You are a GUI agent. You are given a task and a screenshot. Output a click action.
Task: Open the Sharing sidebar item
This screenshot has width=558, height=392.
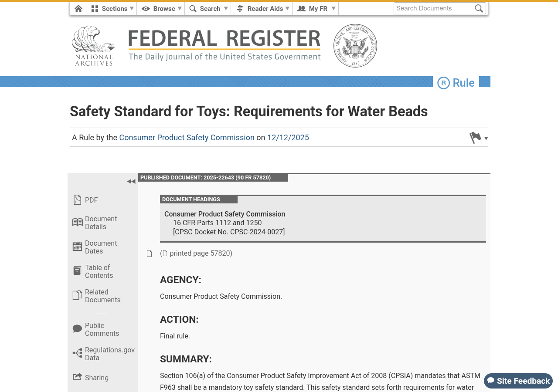coord(97,378)
